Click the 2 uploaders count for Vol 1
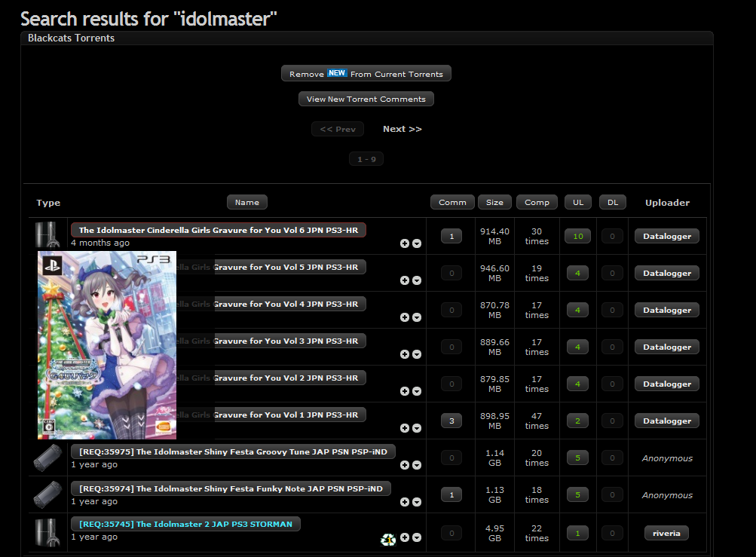Image resolution: width=756 pixels, height=557 pixels. click(x=577, y=421)
